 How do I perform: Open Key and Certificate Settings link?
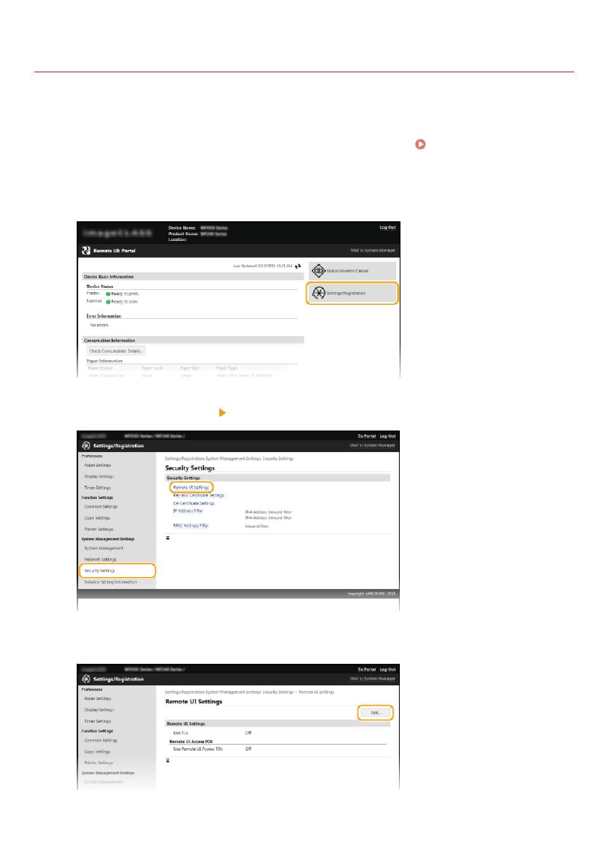pyautogui.click(x=198, y=495)
